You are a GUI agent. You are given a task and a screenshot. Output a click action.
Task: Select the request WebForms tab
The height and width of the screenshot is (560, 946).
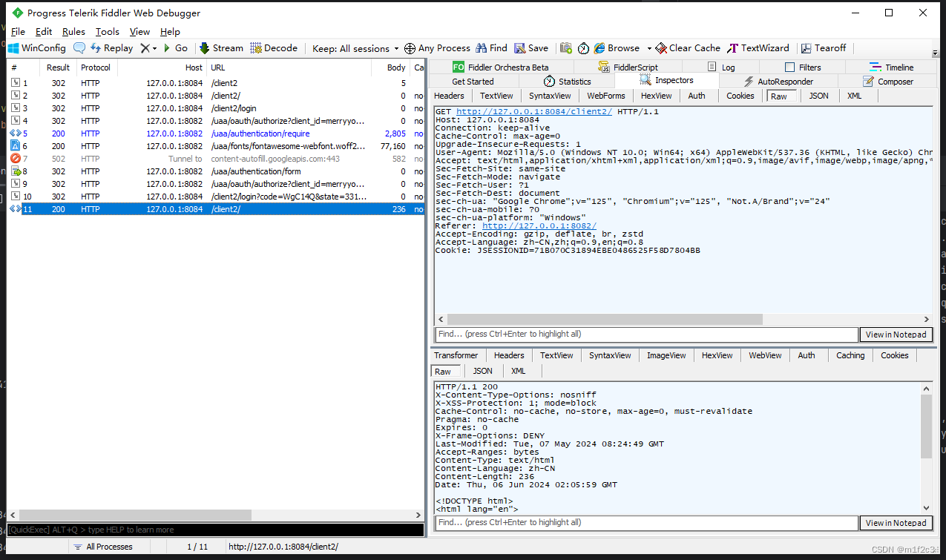pyautogui.click(x=606, y=96)
